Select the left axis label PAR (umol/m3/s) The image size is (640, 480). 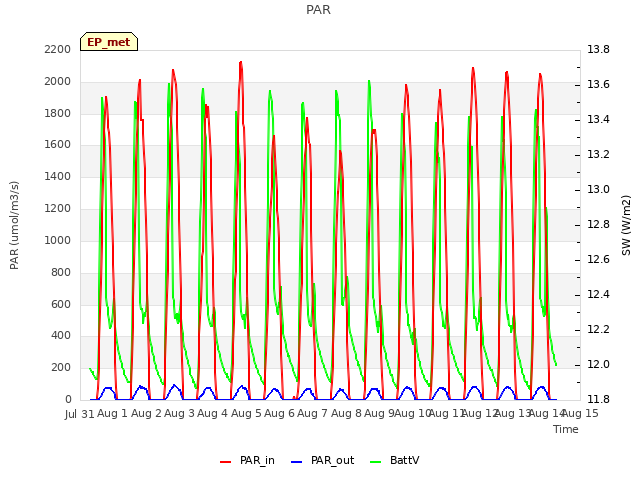(x=14, y=225)
